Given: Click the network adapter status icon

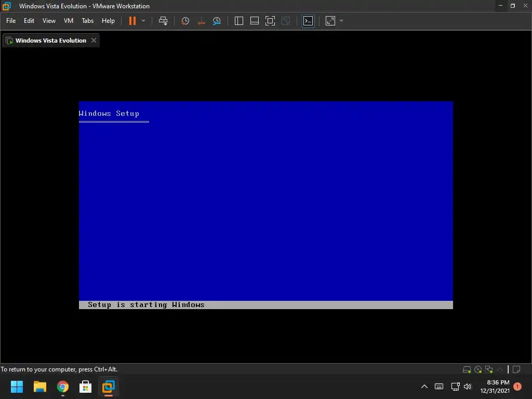Looking at the screenshot, I should 489,369.
